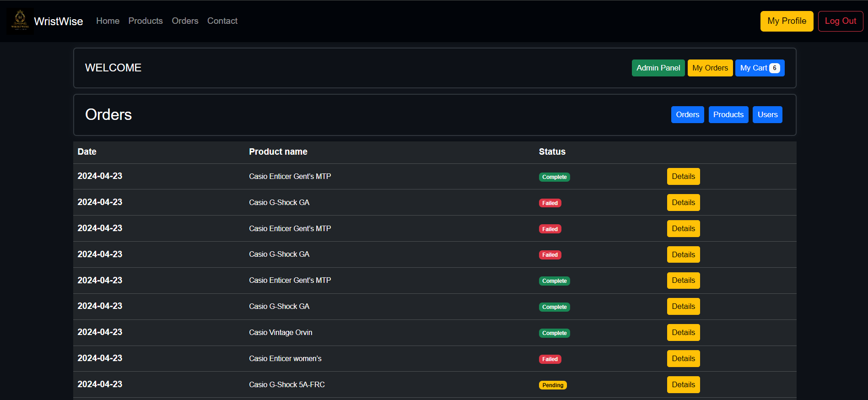View My Orders
868x400 pixels.
coord(710,68)
